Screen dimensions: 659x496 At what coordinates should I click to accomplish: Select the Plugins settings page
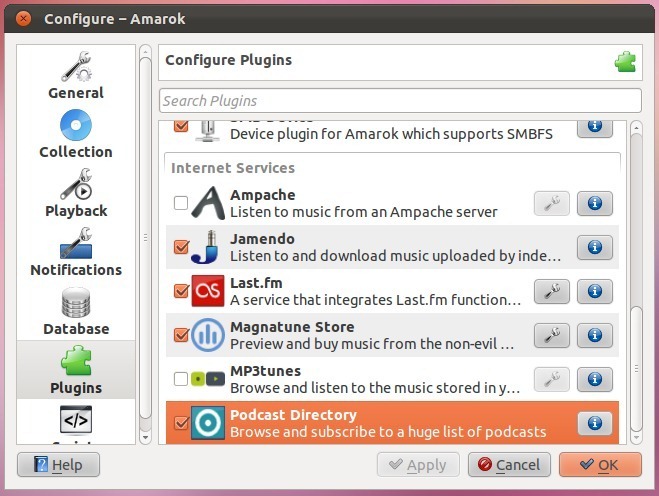(x=76, y=370)
